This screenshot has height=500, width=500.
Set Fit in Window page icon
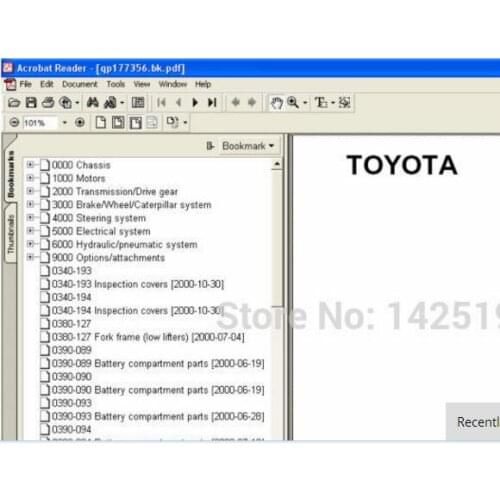point(118,122)
